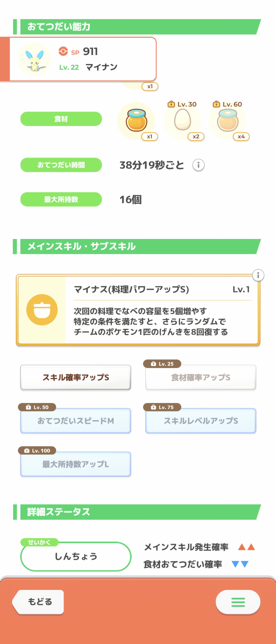Select the locked 食材確率アップS sub skill
Image resolution: width=276 pixels, height=644 pixels.
click(x=200, y=377)
